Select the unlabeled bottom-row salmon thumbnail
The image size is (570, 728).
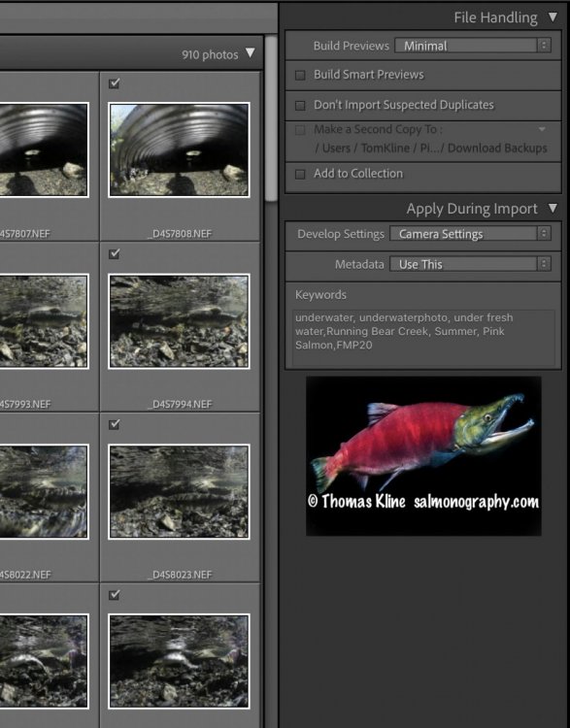click(179, 662)
